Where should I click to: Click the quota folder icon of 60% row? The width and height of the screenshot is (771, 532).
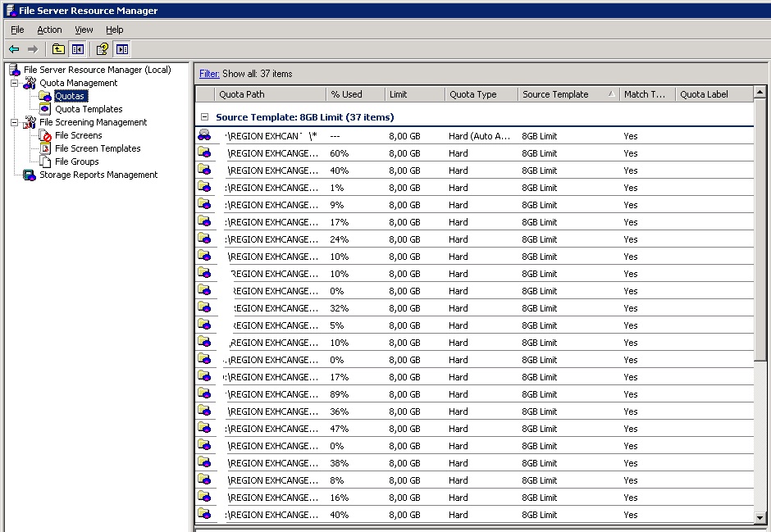point(204,152)
